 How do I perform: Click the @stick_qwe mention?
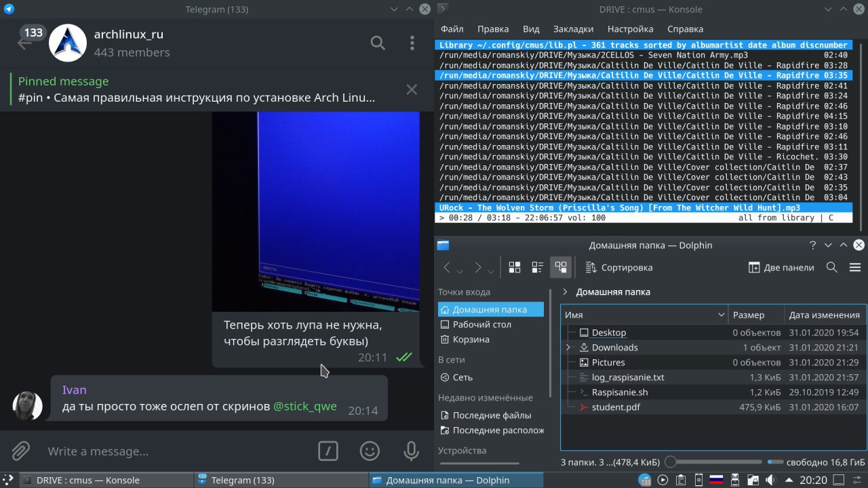pos(305,407)
